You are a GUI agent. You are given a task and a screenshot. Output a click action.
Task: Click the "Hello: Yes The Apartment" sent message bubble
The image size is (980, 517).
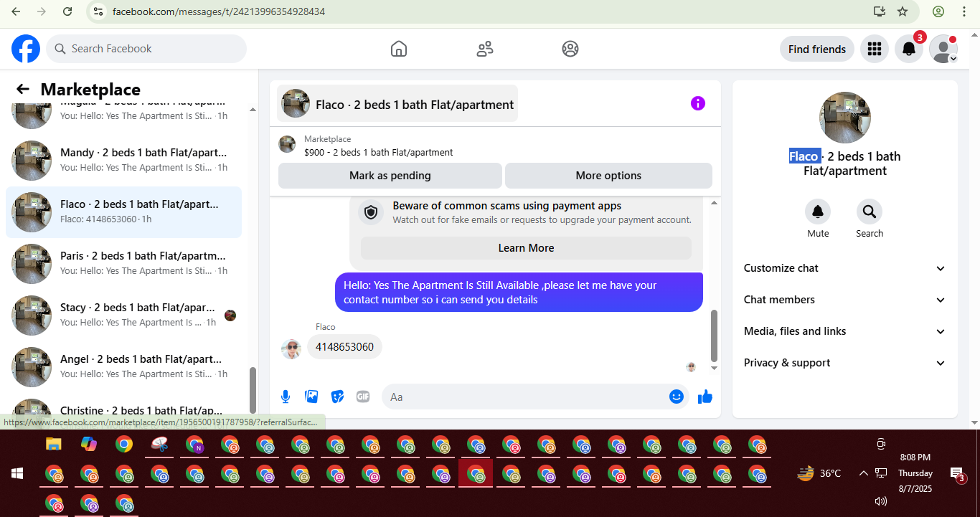(x=519, y=293)
